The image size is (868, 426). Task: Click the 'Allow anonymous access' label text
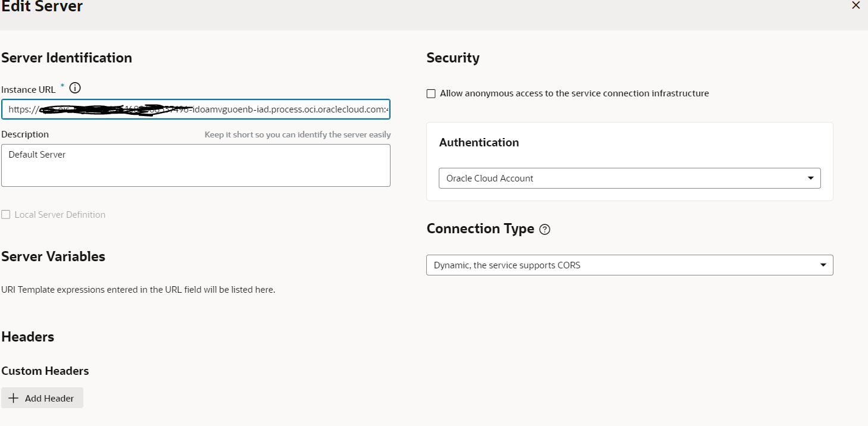pos(574,93)
